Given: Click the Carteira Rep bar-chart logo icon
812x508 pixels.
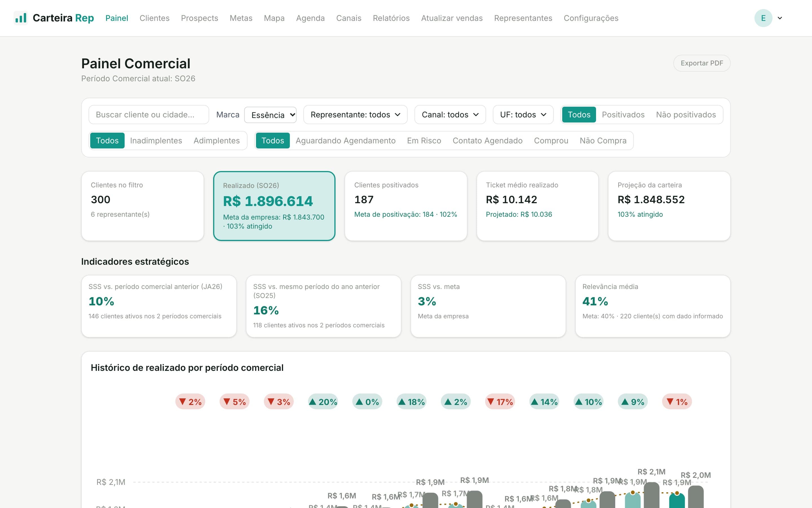Looking at the screenshot, I should point(21,18).
